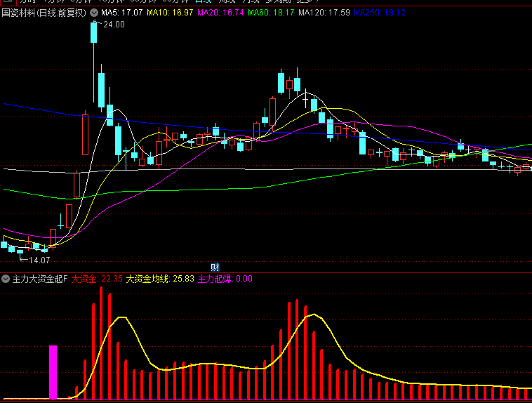Select the MA5: 17.07 label
Screen dimensions: 532x403
pos(122,13)
